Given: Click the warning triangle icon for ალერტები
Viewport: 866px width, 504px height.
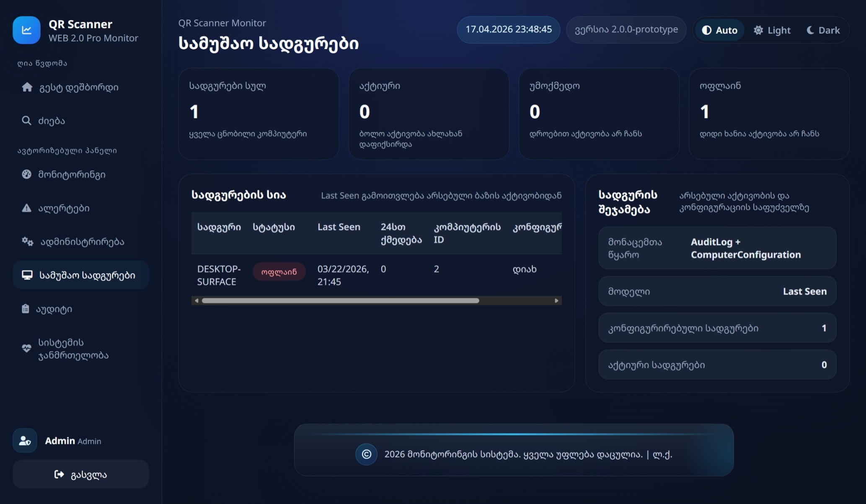Looking at the screenshot, I should [x=26, y=208].
